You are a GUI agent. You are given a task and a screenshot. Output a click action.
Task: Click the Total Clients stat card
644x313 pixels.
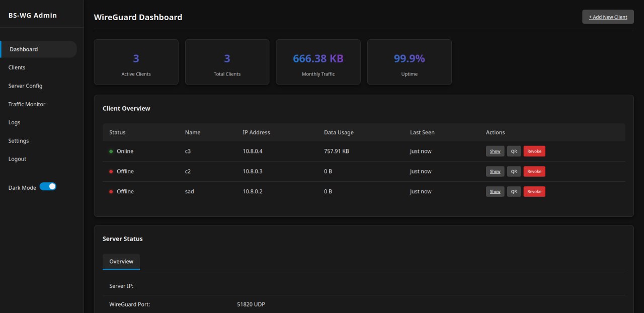click(x=227, y=62)
